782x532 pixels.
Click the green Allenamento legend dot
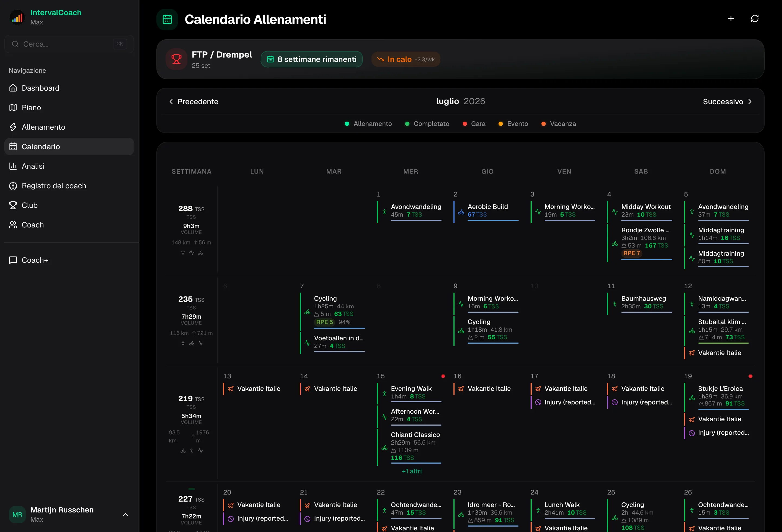click(x=347, y=124)
